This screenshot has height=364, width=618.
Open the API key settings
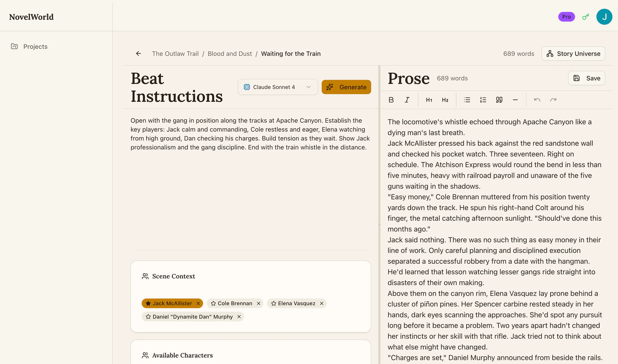586,17
